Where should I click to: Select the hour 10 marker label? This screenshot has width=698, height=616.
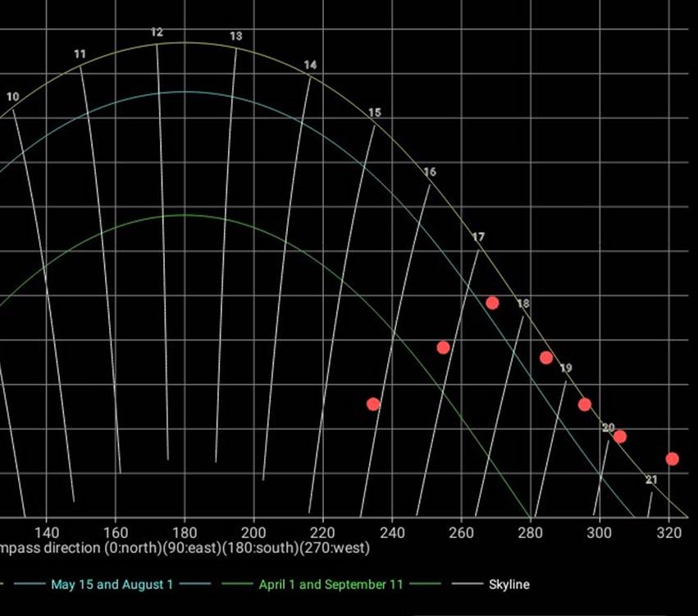(x=12, y=97)
